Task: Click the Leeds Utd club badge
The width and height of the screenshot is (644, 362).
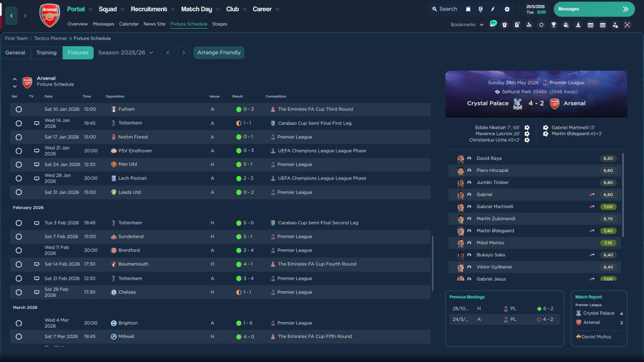Action: (x=114, y=192)
